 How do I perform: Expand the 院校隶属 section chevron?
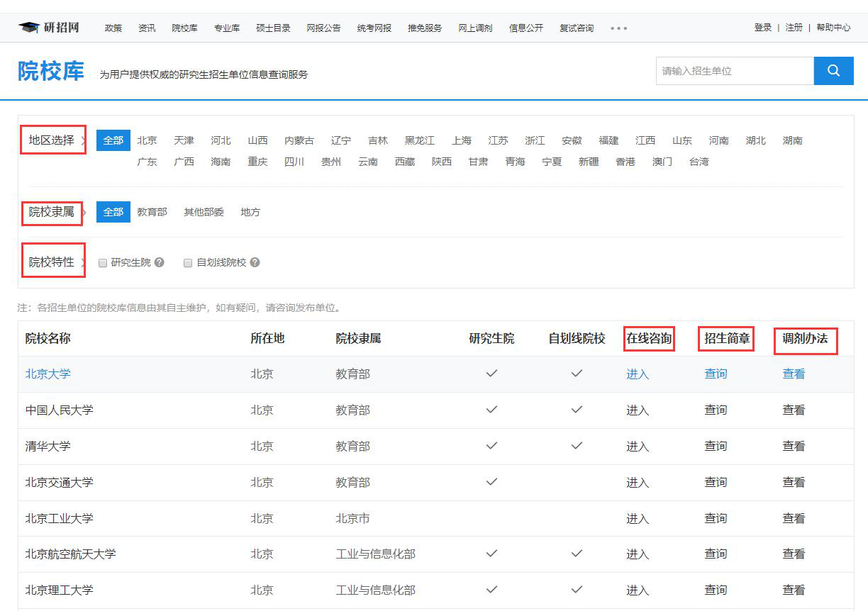point(85,211)
